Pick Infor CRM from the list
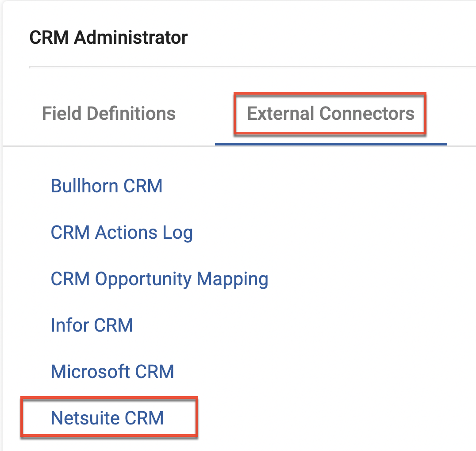 (x=92, y=325)
